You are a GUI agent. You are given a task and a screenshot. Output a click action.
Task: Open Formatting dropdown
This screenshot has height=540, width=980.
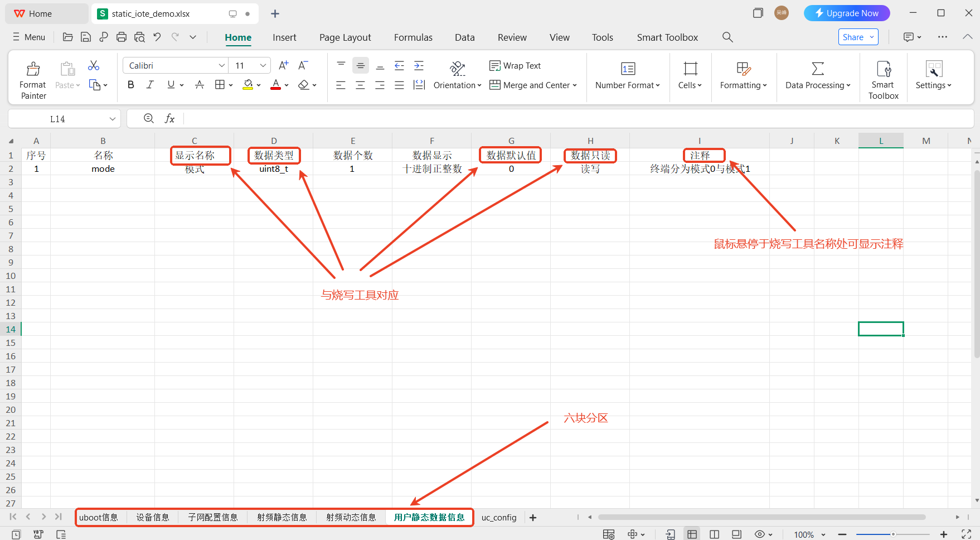click(x=744, y=85)
